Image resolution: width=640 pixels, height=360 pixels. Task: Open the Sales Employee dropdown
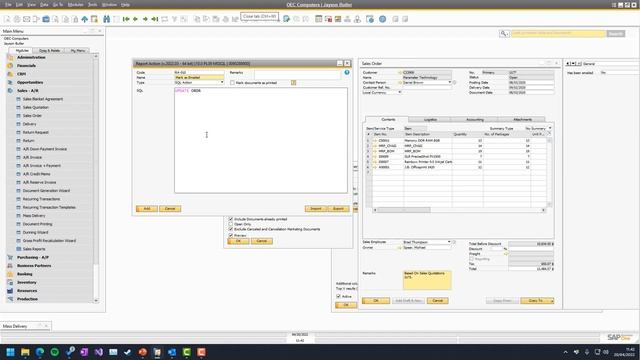coord(449,242)
